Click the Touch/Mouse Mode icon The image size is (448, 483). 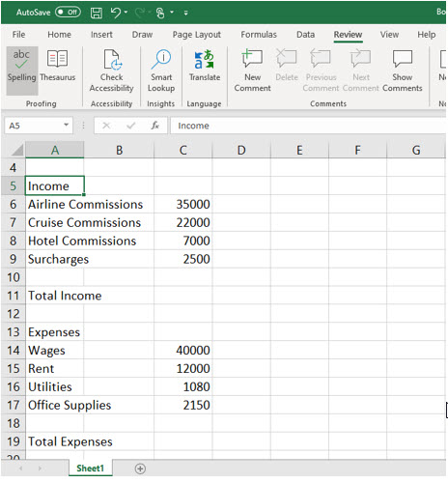click(160, 13)
